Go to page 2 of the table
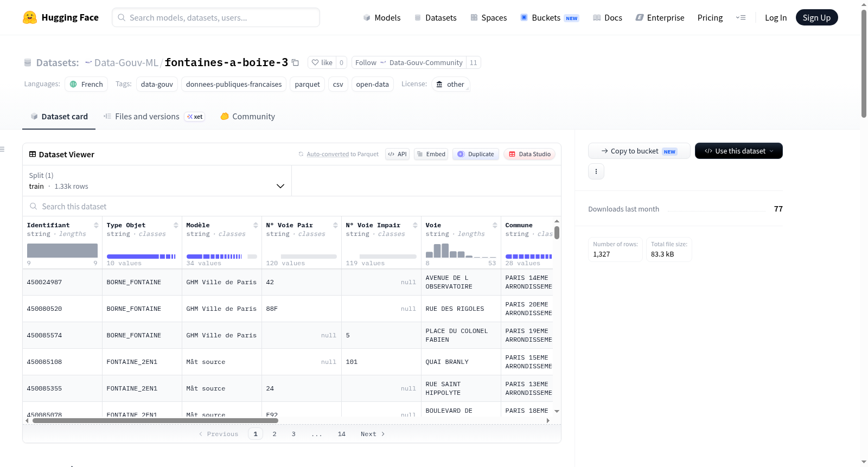This screenshot has height=467, width=868. click(275, 434)
